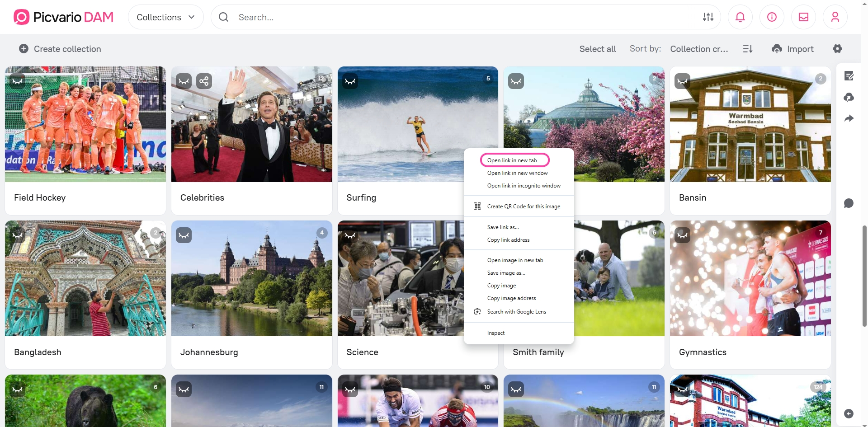Image resolution: width=868 pixels, height=427 pixels.
Task: Click the share arrow sidebar icon
Action: (849, 118)
